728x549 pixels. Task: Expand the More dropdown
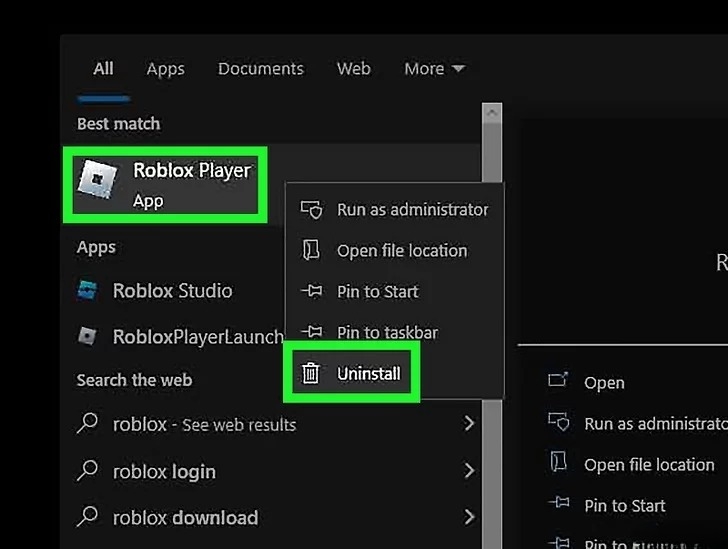[434, 69]
